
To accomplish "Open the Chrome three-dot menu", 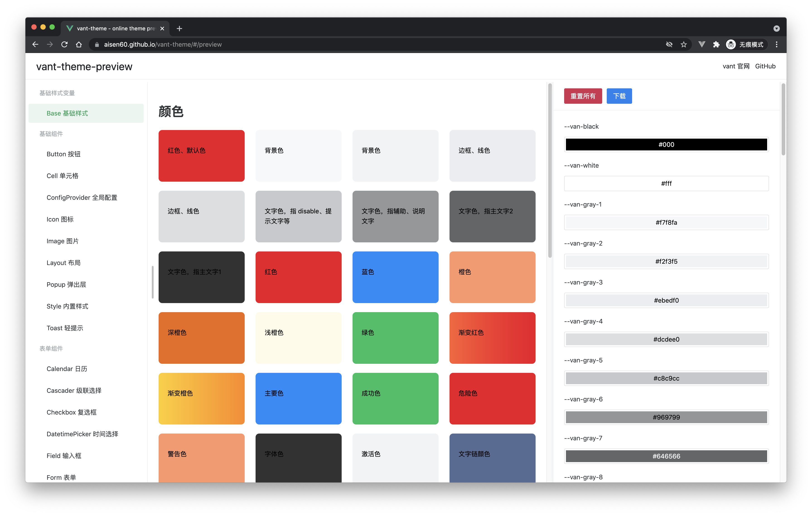I will [777, 44].
